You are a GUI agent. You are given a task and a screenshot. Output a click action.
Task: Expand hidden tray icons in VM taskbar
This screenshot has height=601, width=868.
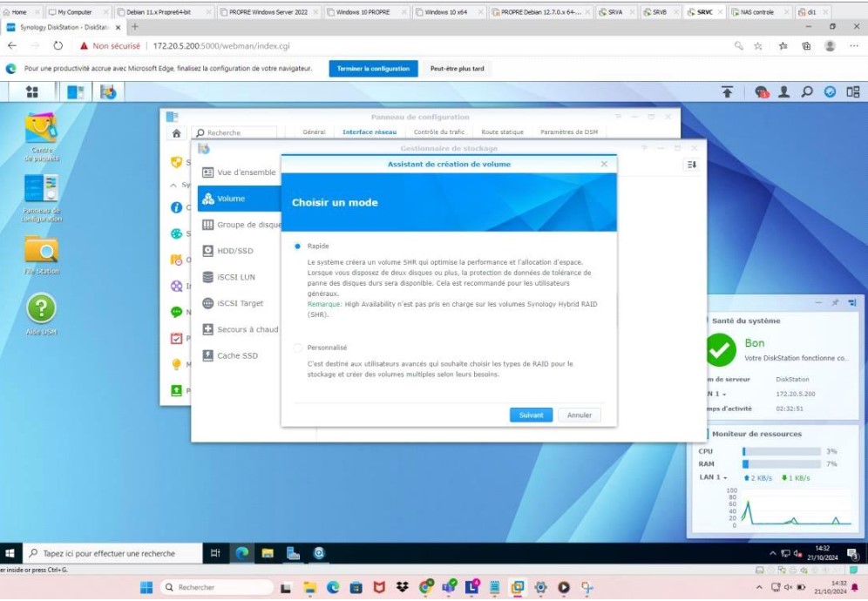point(772,553)
